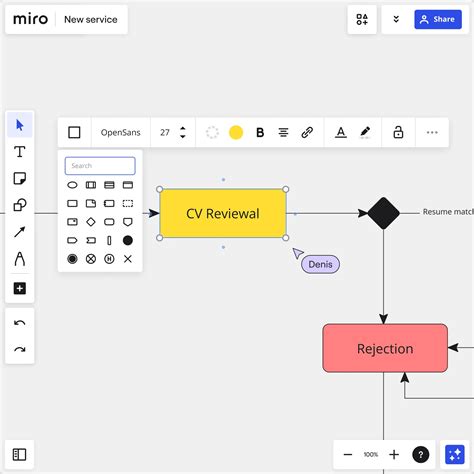Select the connection line arrow tool
The width and height of the screenshot is (474, 474).
[20, 232]
